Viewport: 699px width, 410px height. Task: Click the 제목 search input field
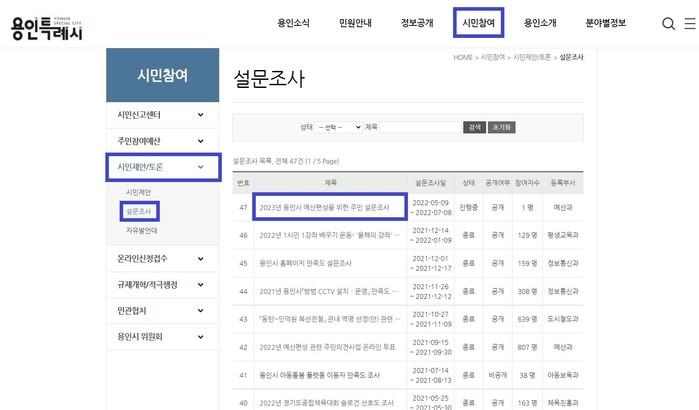pyautogui.click(x=420, y=127)
